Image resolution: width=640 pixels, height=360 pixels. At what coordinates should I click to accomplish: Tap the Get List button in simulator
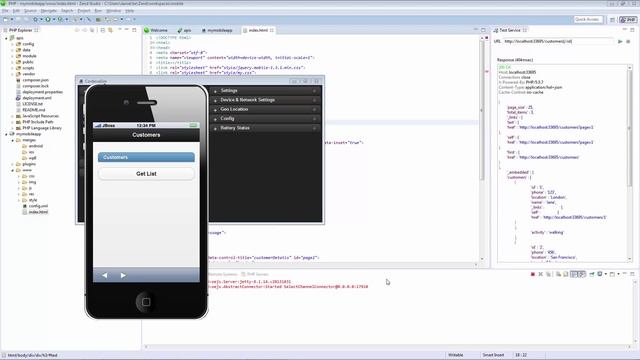pos(146,174)
